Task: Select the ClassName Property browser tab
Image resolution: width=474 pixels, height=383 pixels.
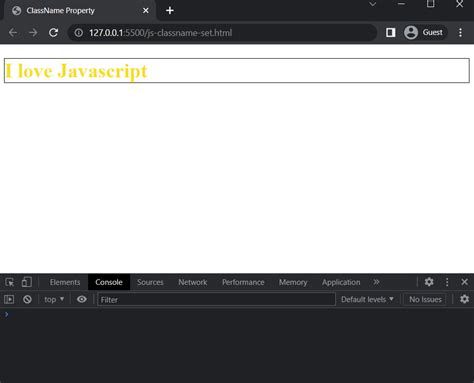Action: pyautogui.click(x=80, y=11)
